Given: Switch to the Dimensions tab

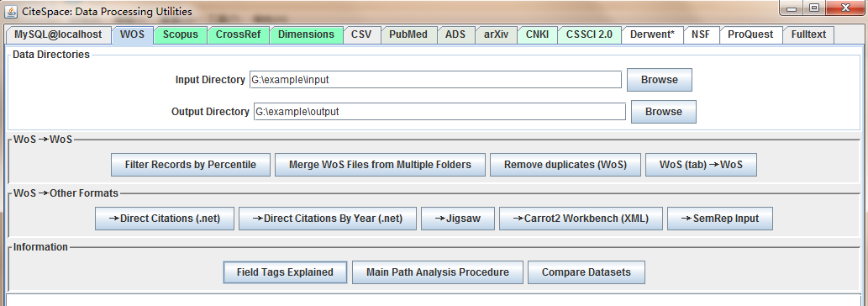Looking at the screenshot, I should pyautogui.click(x=306, y=34).
